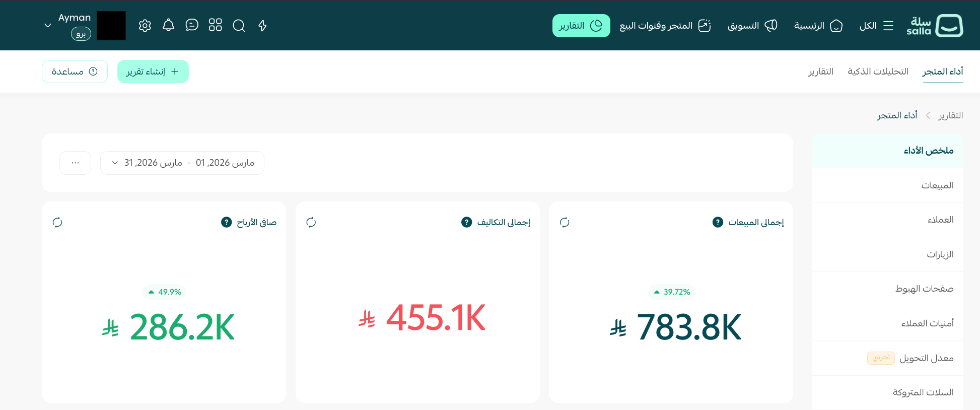Show help tooltip for إجمالي التكاليف
The width and height of the screenshot is (980, 410).
pyautogui.click(x=466, y=222)
